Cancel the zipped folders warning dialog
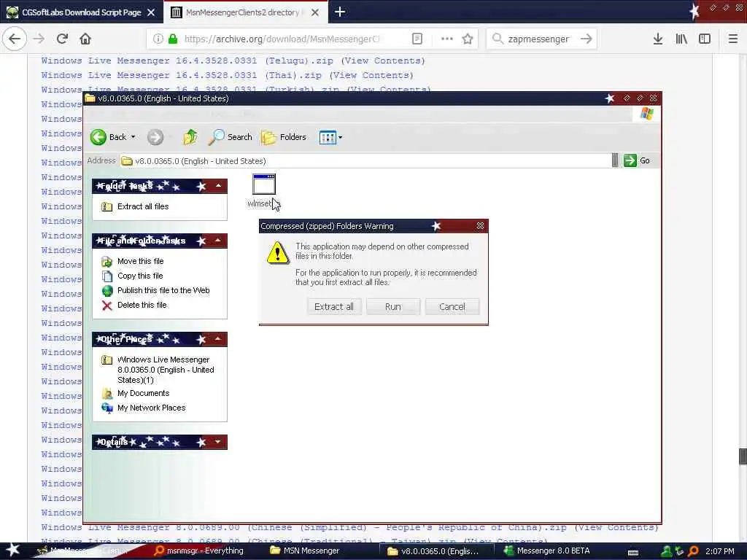Screen dimensions: 747x560 (x=452, y=307)
